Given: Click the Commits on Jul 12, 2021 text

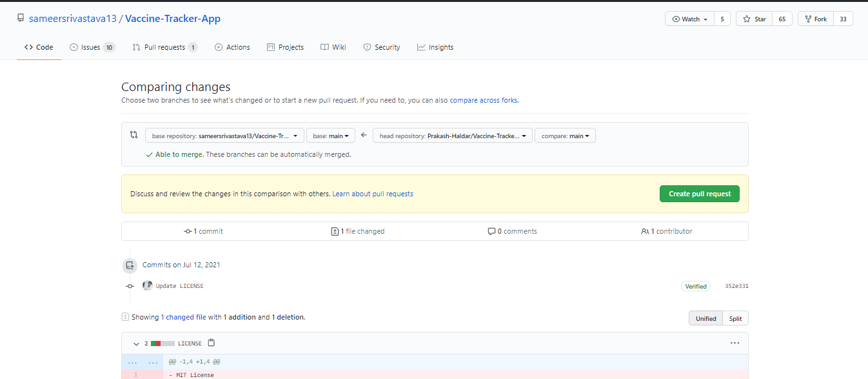Looking at the screenshot, I should pyautogui.click(x=181, y=265).
